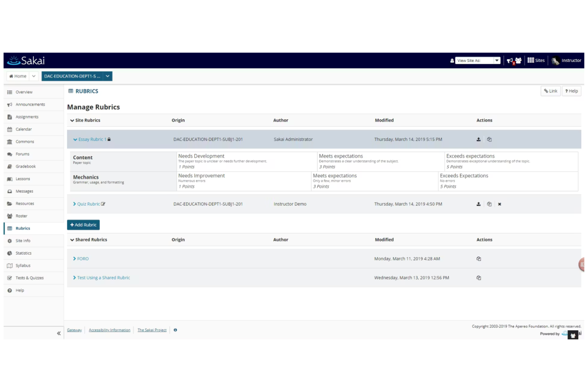
Task: Open the Accessibility Information footer link
Action: tap(109, 330)
